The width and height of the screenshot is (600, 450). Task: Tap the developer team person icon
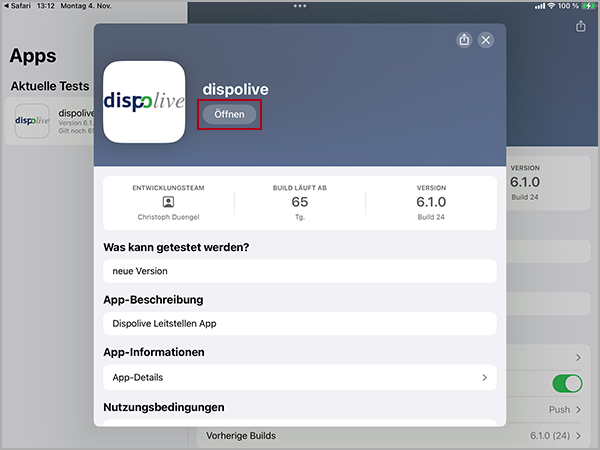[168, 202]
